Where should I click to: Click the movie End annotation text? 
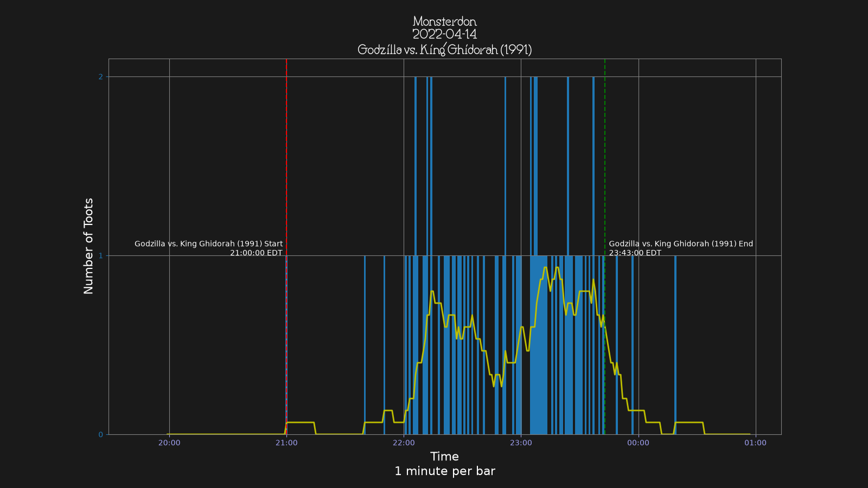pos(681,244)
